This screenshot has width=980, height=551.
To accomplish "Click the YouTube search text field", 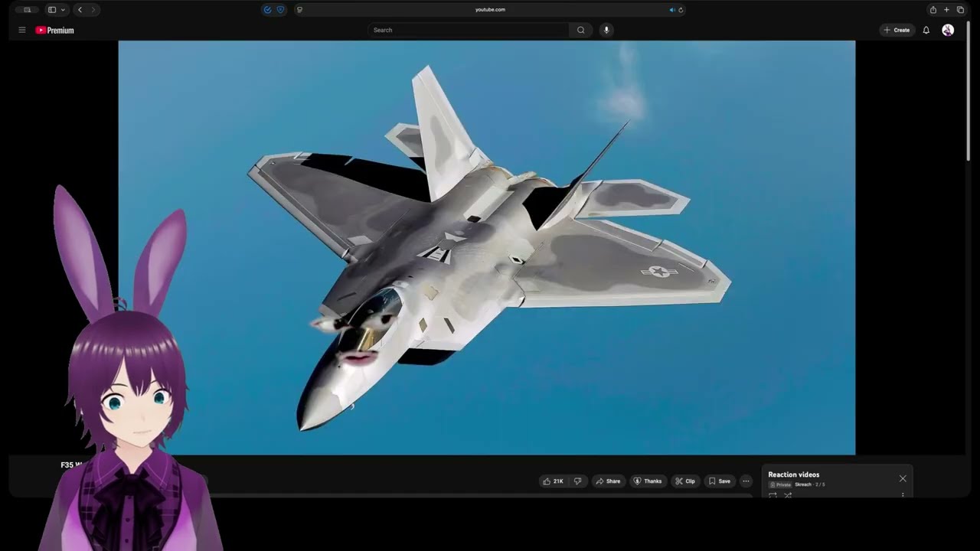I will click(469, 30).
